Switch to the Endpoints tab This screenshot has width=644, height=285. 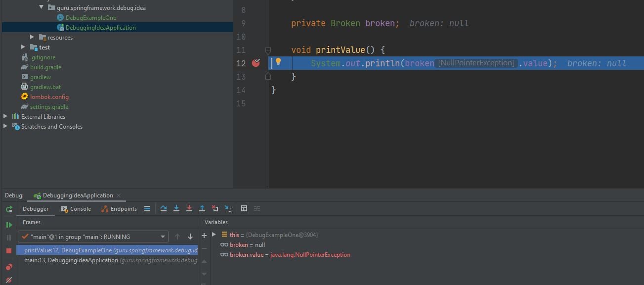point(119,209)
